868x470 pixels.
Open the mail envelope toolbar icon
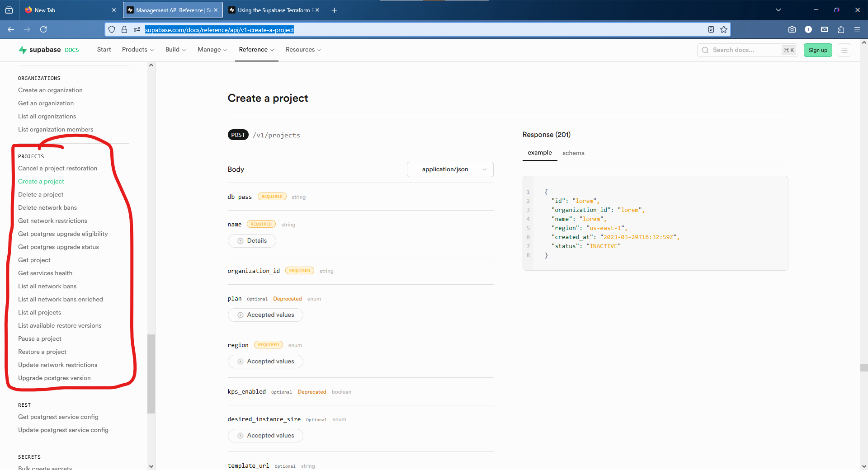825,29
